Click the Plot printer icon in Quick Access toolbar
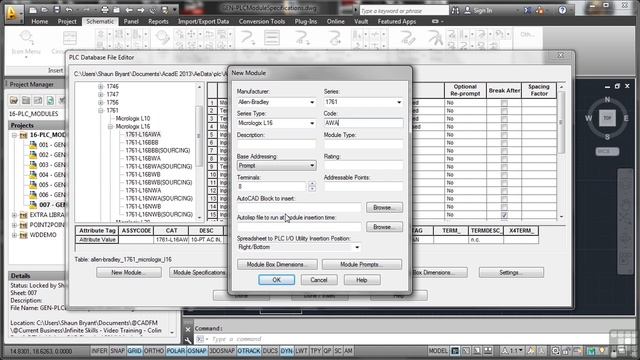Screen dimensions: 640x360 click(x=105, y=10)
